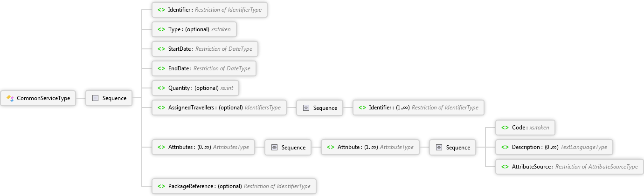Viewport: 644px width, 196px height.
Task: Click the Sequence icon after Attributes
Action: click(274, 148)
